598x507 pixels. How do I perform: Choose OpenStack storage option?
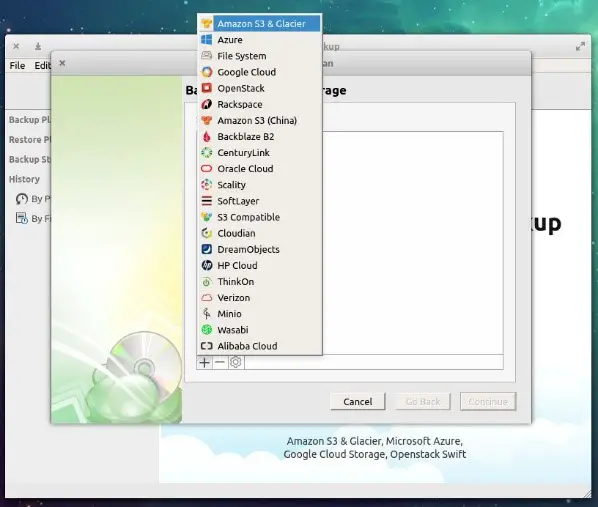coord(260,88)
